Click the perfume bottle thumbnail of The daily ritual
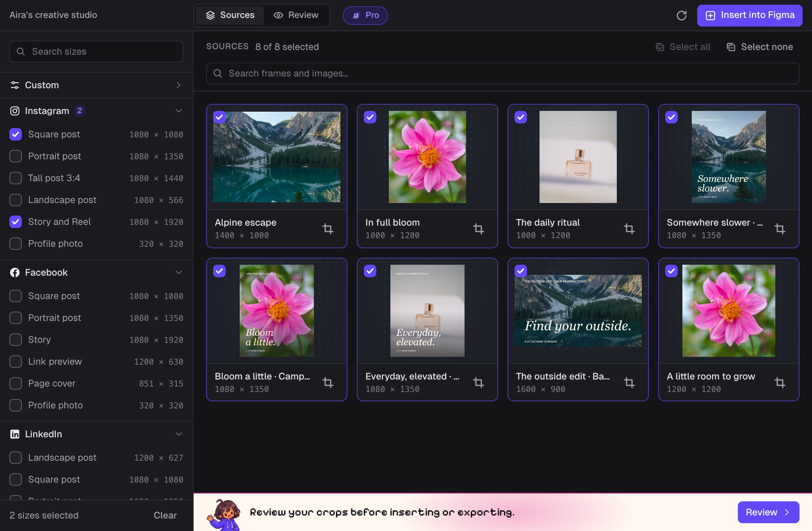The height and width of the screenshot is (531, 812). [578, 157]
